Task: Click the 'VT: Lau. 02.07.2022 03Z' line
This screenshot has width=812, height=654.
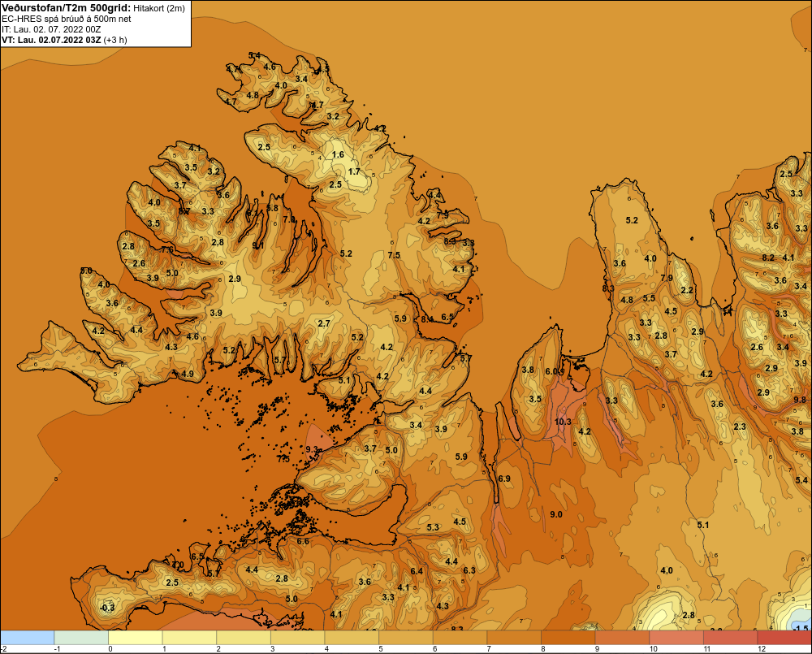Action: pos(51,40)
